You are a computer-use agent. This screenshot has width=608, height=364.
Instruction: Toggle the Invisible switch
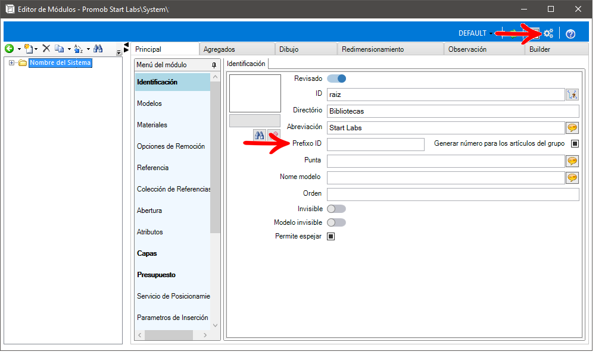click(336, 209)
